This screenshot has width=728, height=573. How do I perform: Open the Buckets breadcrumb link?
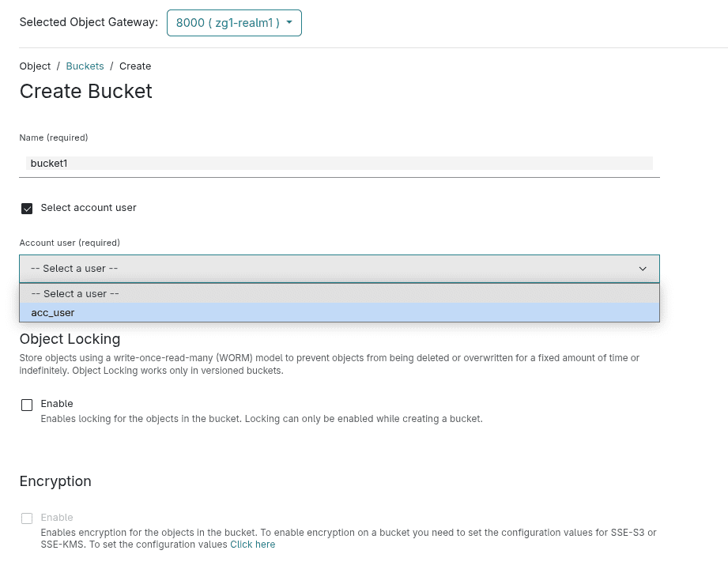[x=85, y=66]
